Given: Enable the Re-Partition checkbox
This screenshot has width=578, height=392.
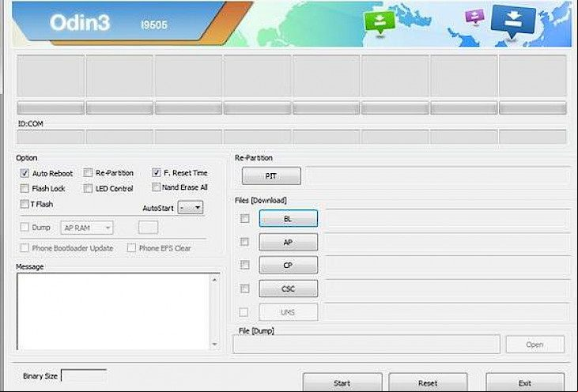Looking at the screenshot, I should click(88, 173).
